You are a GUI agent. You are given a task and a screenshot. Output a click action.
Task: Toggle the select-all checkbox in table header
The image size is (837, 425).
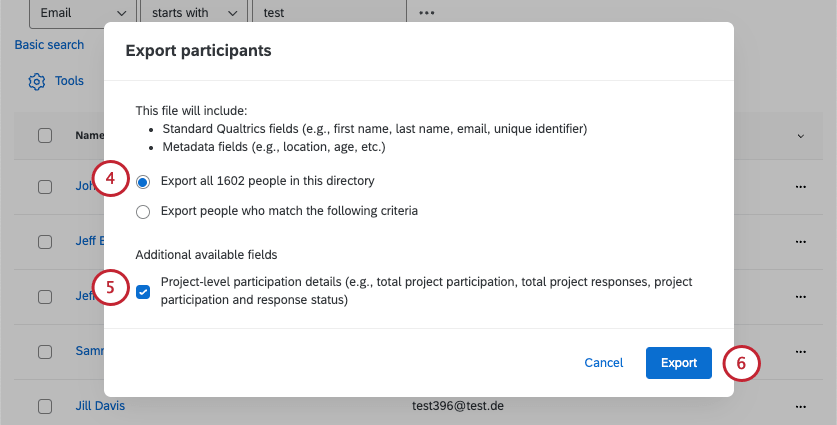point(45,135)
